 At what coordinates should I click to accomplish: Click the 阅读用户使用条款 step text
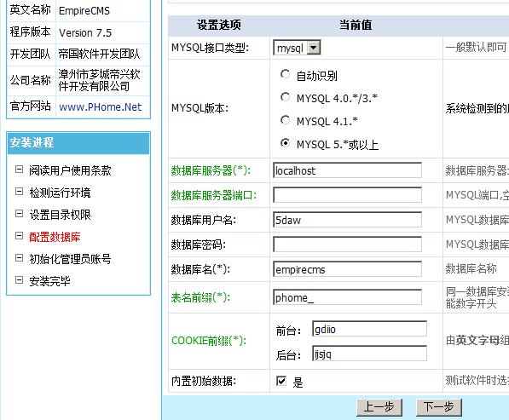pos(70,170)
